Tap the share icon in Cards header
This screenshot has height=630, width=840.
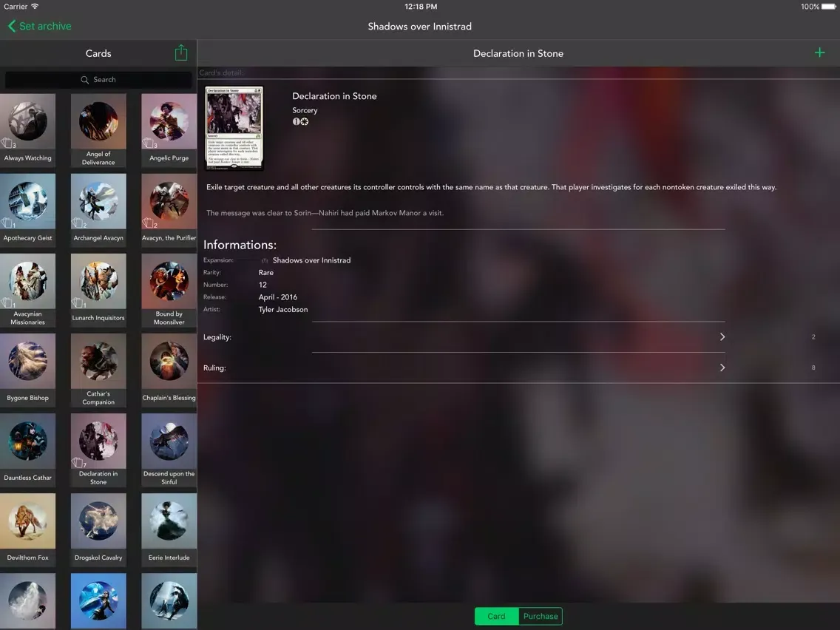click(x=181, y=52)
